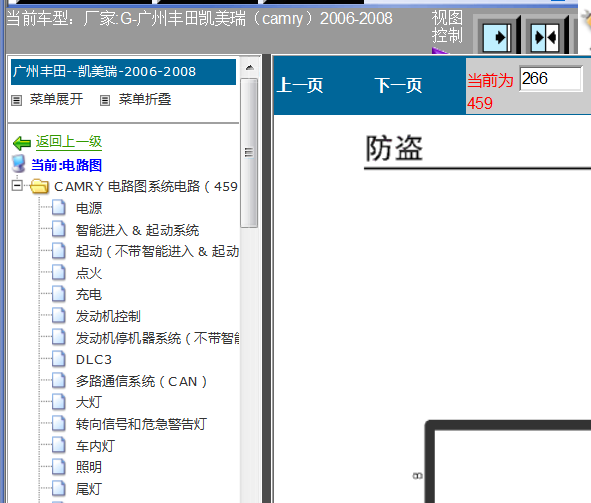
Task: Click the page icon beside 大灯
Action: [58, 402]
